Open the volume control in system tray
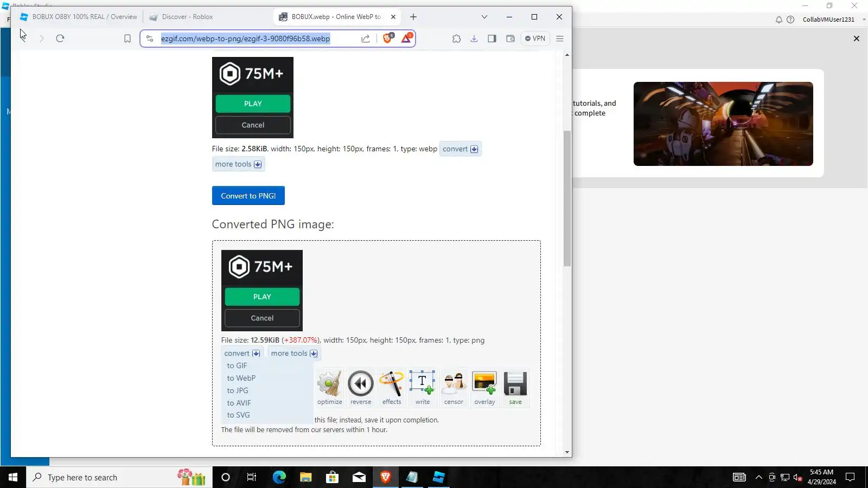 [x=798, y=477]
